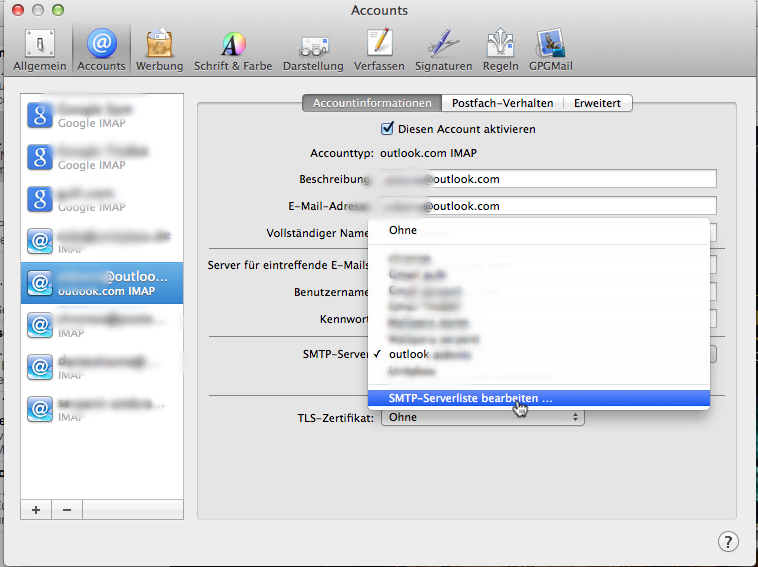Image resolution: width=758 pixels, height=567 pixels.
Task: Click the green zoom window button
Action: pyautogui.click(x=58, y=10)
